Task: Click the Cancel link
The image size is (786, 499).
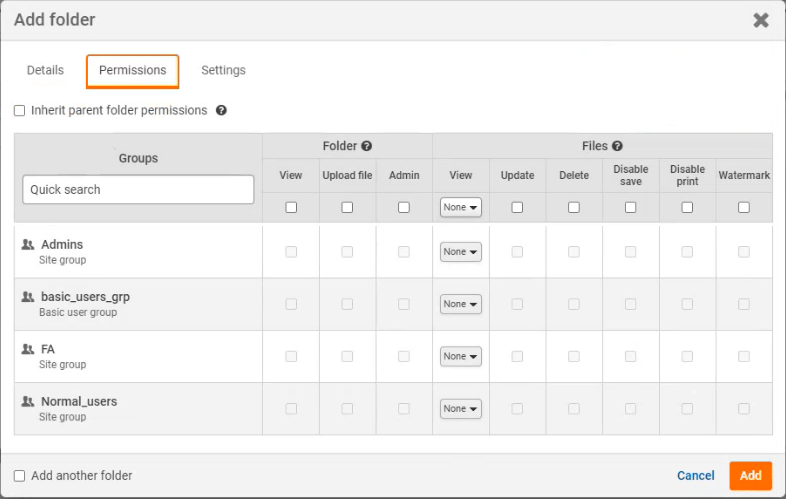Action: [x=696, y=476]
